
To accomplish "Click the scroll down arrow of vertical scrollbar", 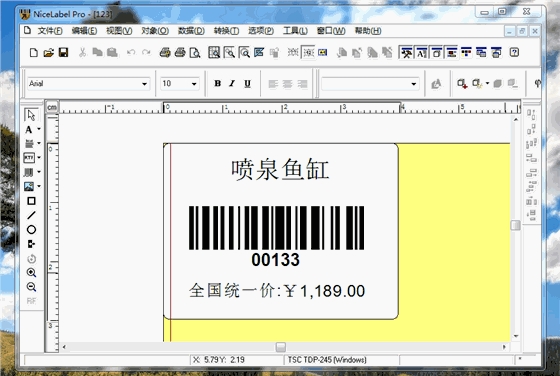I will (516, 336).
